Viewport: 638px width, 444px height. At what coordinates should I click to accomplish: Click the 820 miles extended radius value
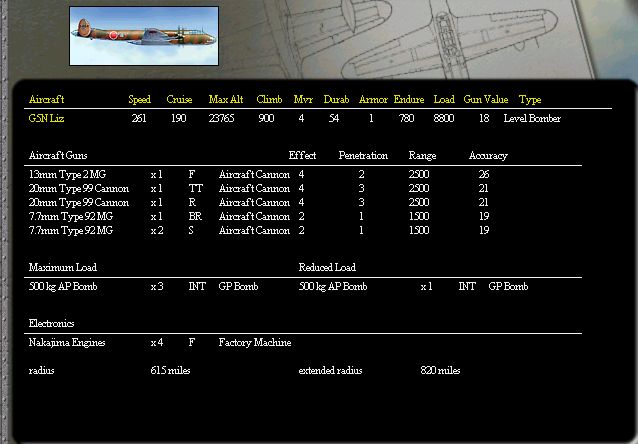pos(440,370)
